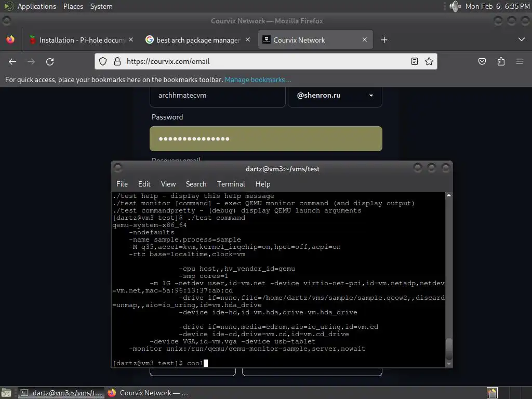This screenshot has width=532, height=399.
Task: Open the terminal Terminal menu
Action: click(231, 184)
